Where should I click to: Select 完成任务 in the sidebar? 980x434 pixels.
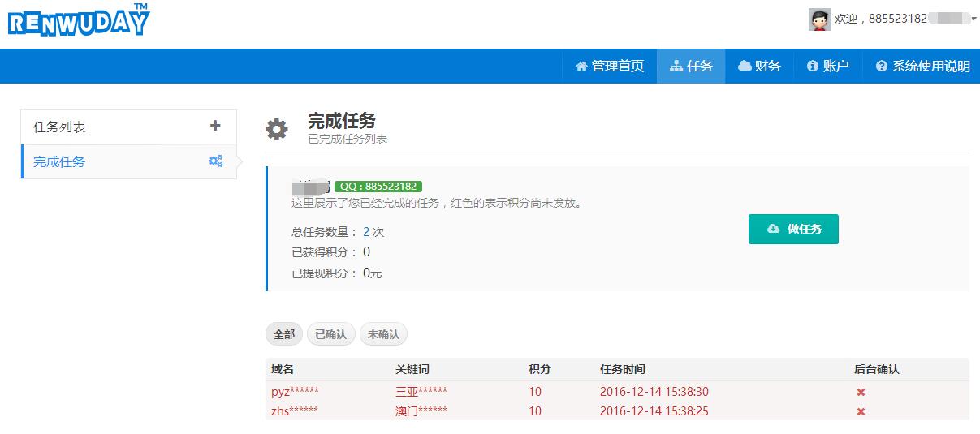point(59,162)
